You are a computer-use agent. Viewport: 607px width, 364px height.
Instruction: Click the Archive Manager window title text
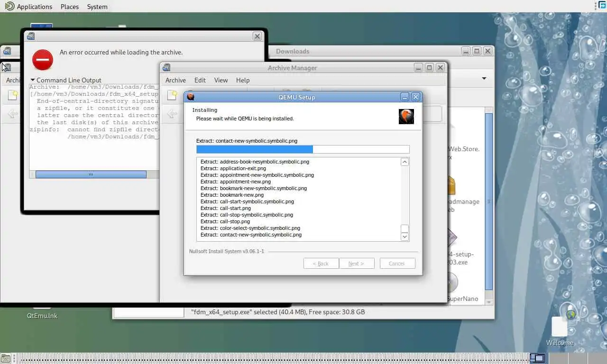click(292, 68)
